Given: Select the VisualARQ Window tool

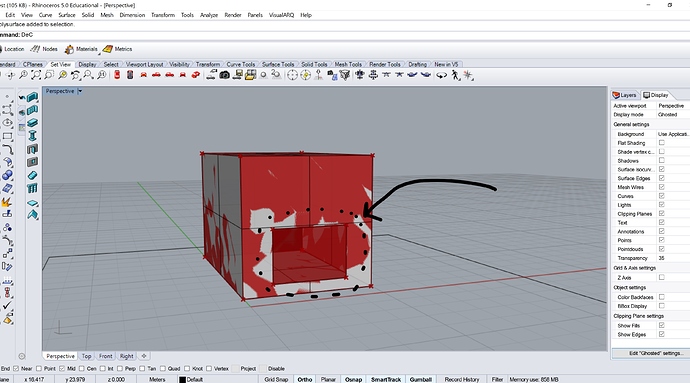Looking at the screenshot, I should (x=33, y=162).
